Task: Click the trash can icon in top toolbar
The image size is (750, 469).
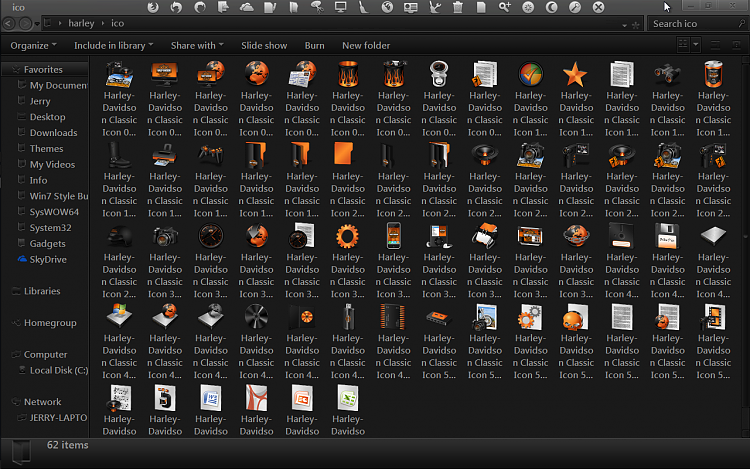Action: tap(458, 7)
